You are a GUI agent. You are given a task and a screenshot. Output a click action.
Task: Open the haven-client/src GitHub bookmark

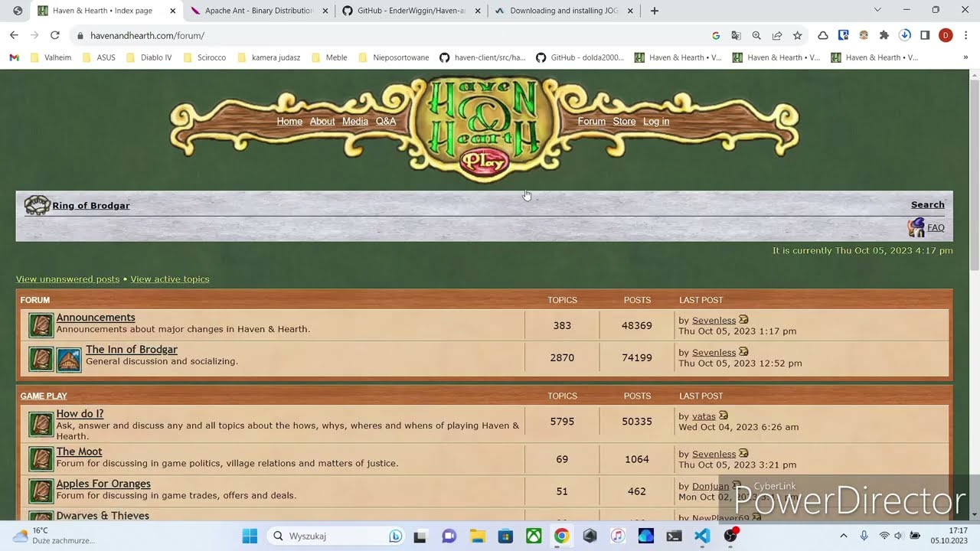point(482,57)
